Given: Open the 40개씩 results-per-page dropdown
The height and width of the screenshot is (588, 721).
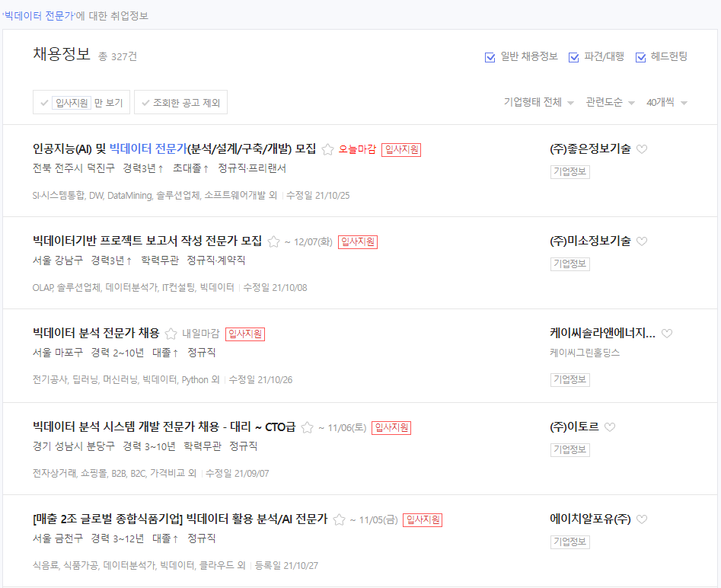Looking at the screenshot, I should click(665, 102).
